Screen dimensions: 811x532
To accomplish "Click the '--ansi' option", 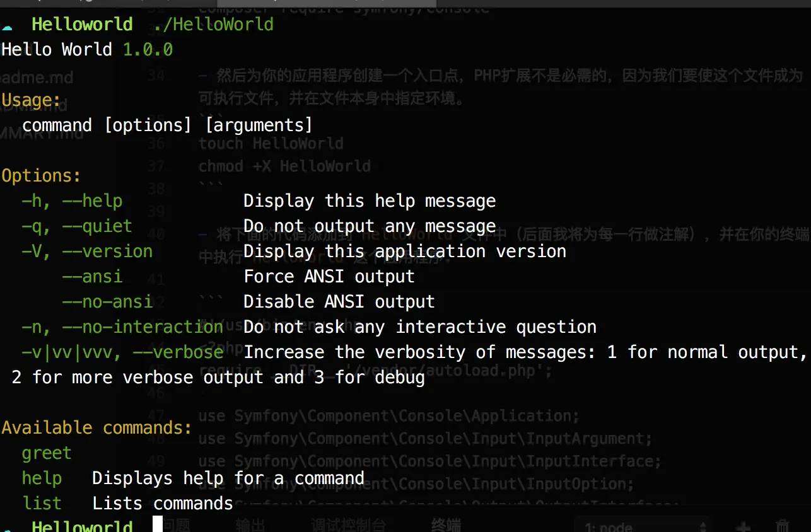I will tap(92, 277).
